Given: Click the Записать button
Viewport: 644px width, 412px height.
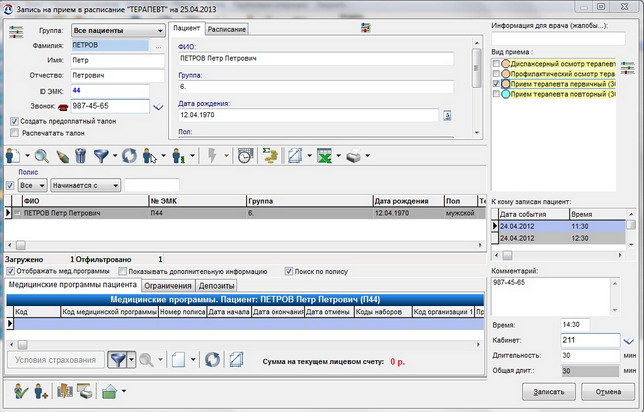Looking at the screenshot, I should pyautogui.click(x=549, y=392).
